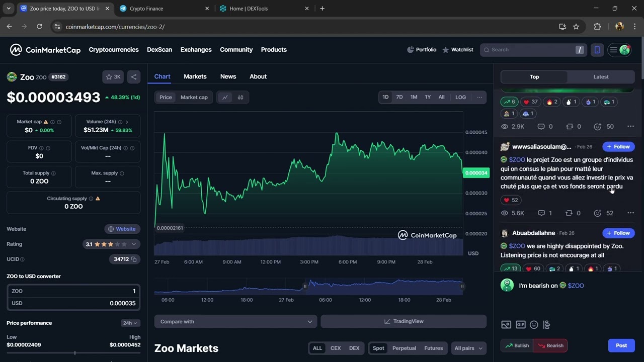Expand Volume (24h) arrow
The width and height of the screenshot is (644, 362).
(x=127, y=122)
